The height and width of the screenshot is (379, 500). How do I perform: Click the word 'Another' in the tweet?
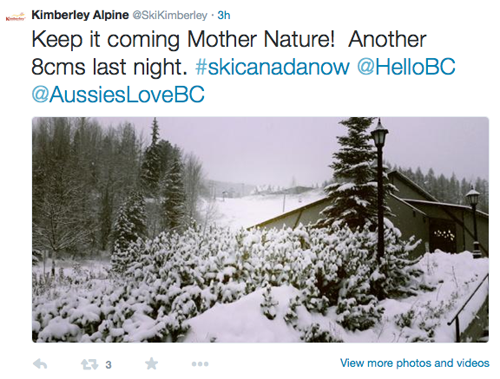pos(387,39)
